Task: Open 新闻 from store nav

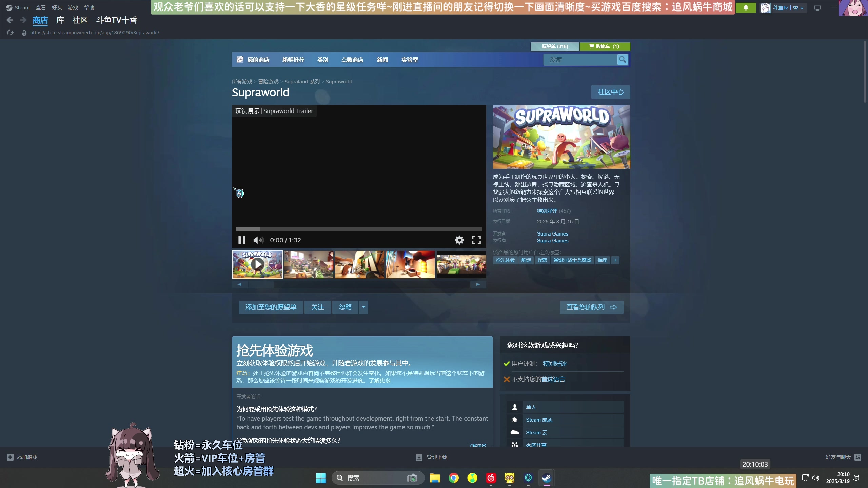Action: pyautogui.click(x=382, y=60)
